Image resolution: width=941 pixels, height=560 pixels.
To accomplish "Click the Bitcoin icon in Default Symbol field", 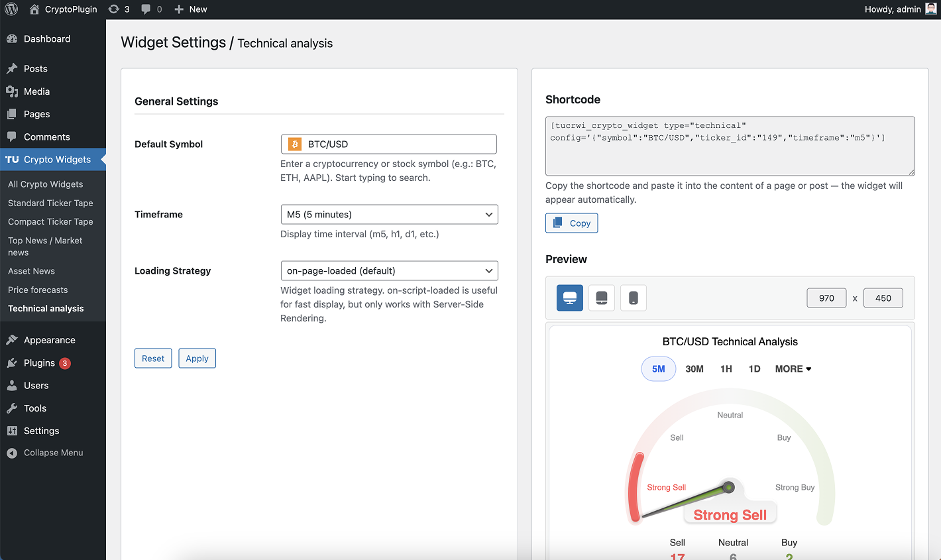I will coord(295,144).
